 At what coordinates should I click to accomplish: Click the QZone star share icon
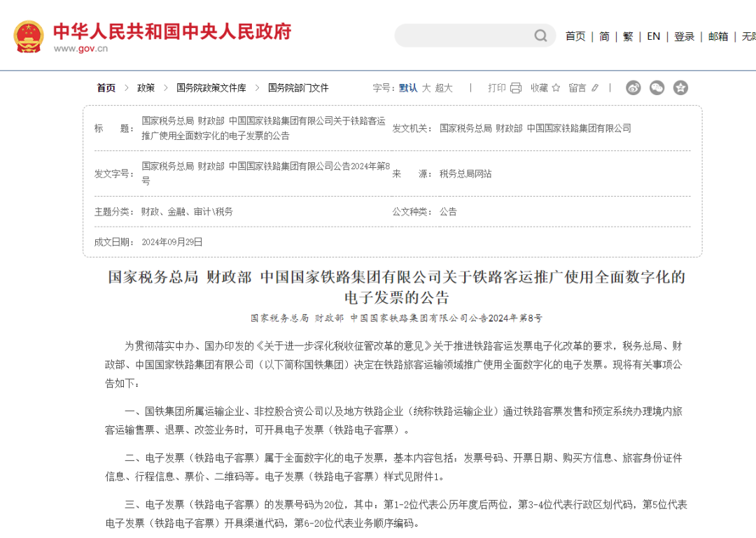(x=680, y=87)
